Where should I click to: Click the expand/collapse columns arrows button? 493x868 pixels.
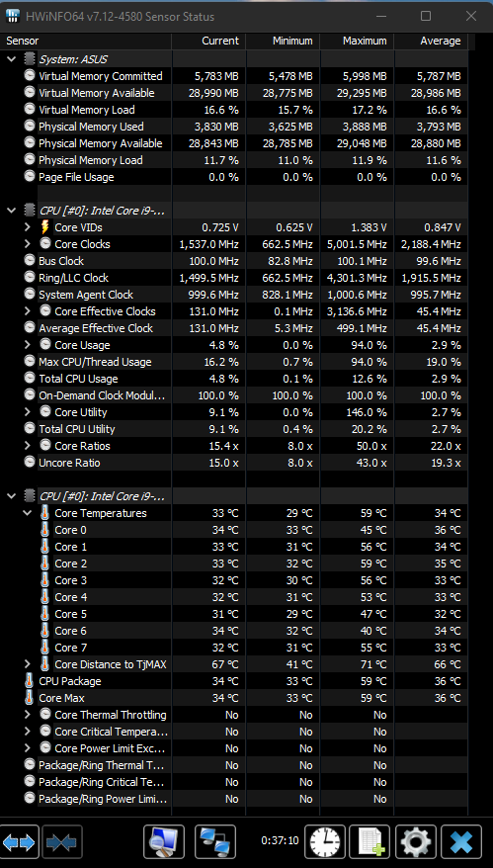click(19, 842)
